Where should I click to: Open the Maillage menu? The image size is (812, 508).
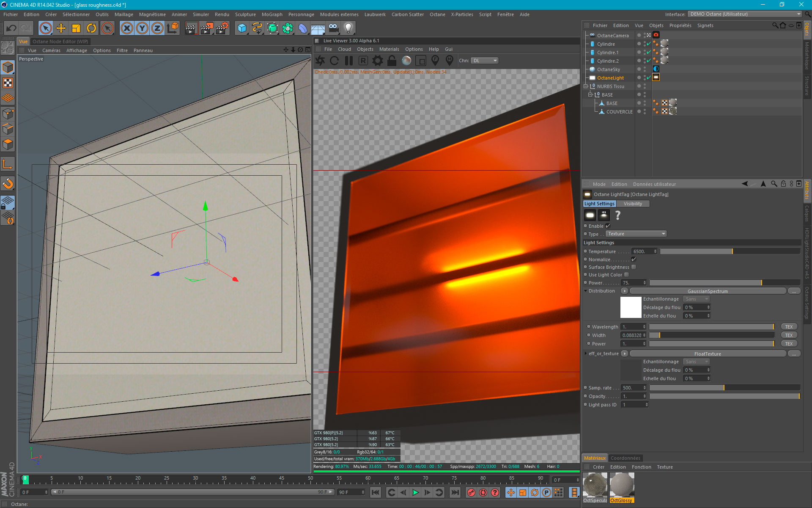pos(123,14)
